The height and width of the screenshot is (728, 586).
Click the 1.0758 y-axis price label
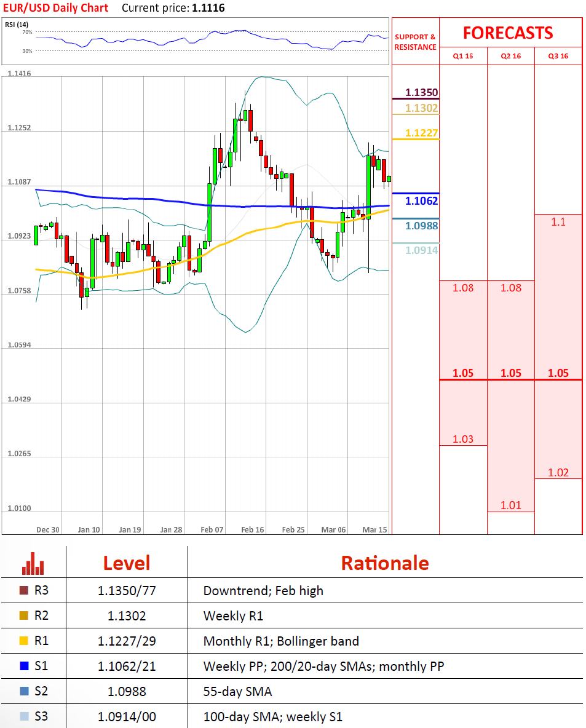[x=19, y=291]
